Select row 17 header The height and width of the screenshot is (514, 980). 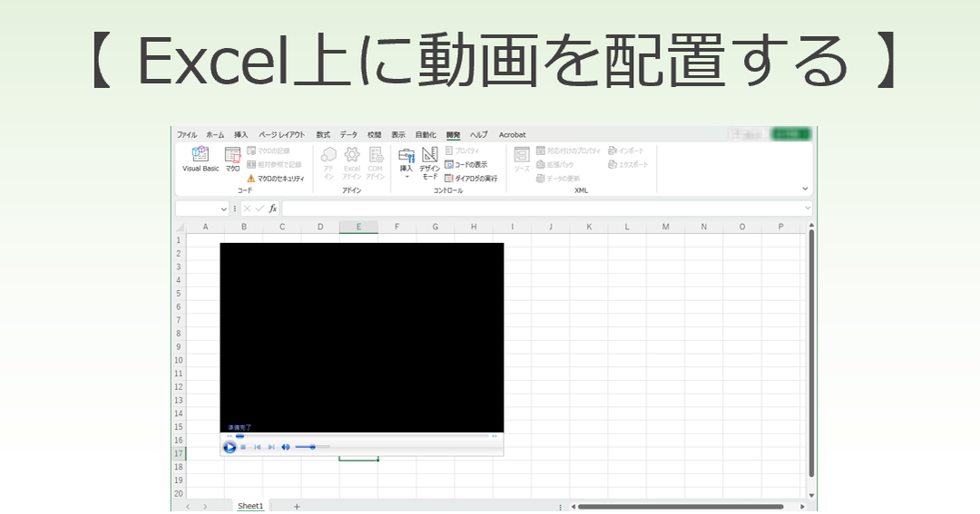(x=179, y=453)
